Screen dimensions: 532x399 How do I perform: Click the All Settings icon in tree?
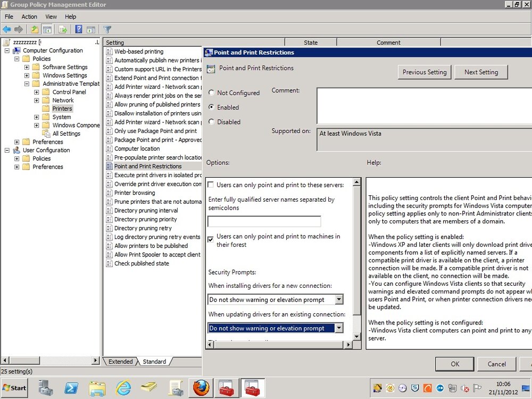pos(46,134)
